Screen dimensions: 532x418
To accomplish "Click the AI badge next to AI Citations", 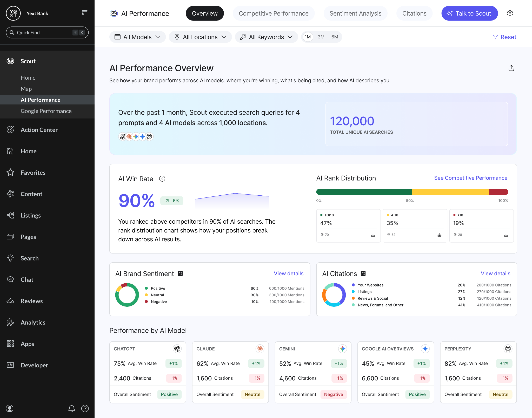I will click(x=363, y=273).
